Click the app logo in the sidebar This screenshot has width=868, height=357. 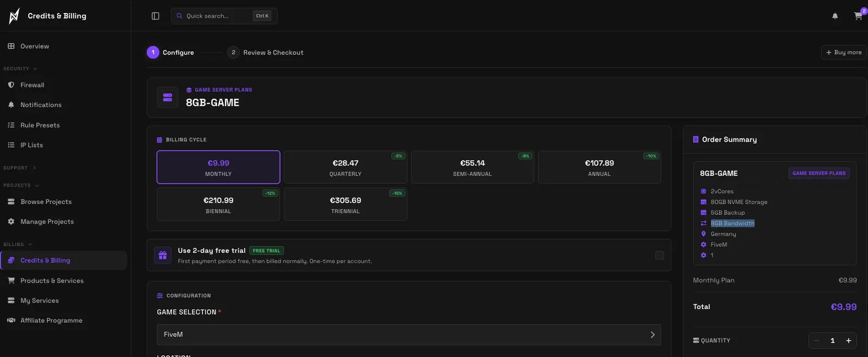(14, 16)
